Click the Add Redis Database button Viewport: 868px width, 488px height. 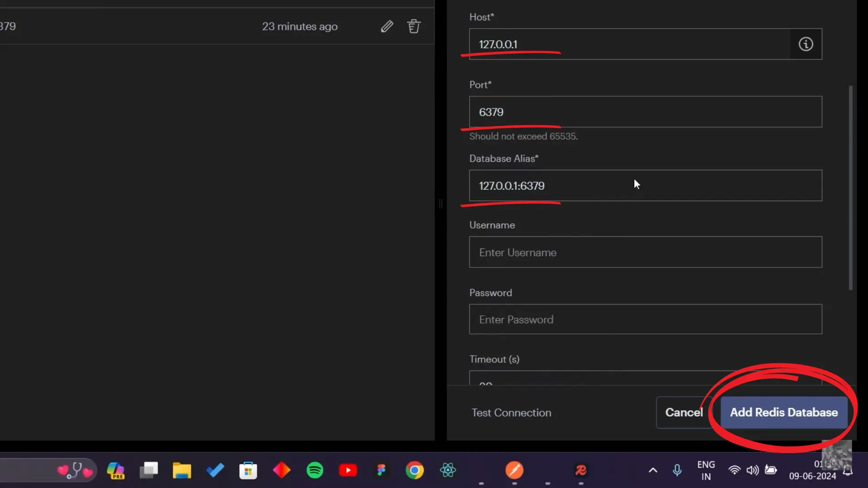point(784,413)
